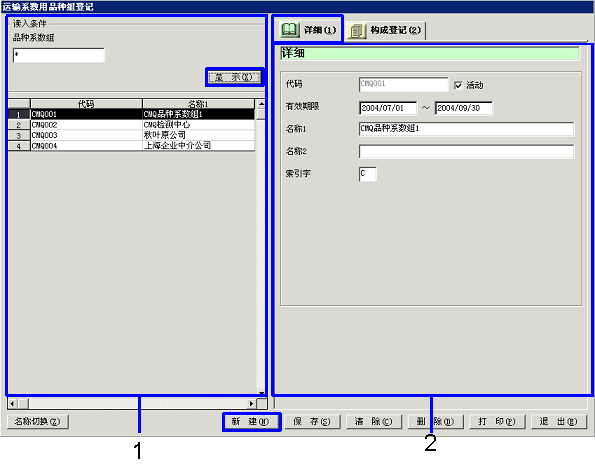Toggle the 活动 checkbox
Image resolution: width=595 pixels, height=466 pixels.
pyautogui.click(x=458, y=85)
